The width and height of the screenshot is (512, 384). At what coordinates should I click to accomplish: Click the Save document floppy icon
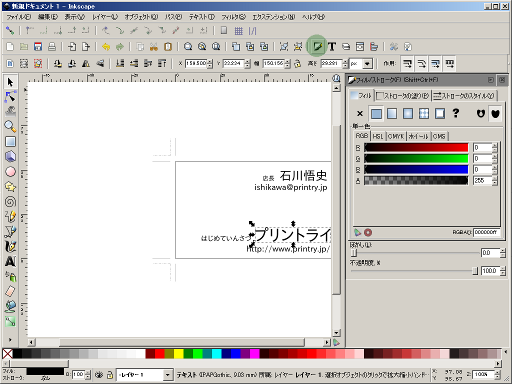coord(38,47)
